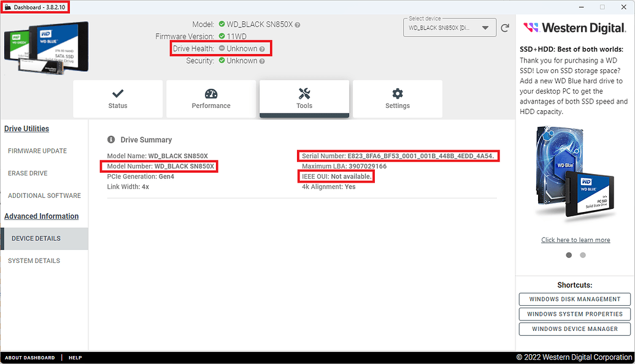Show the second promo slide dot
The image size is (635, 364).
point(582,255)
